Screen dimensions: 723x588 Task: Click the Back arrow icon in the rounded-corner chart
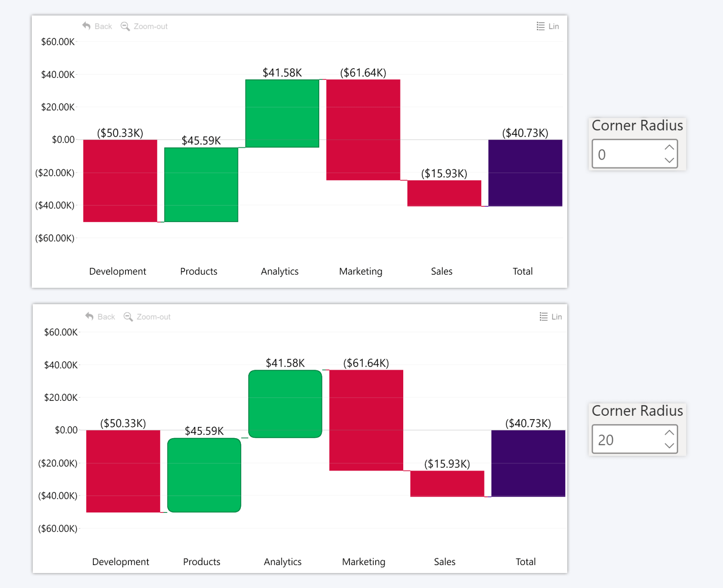[90, 316]
